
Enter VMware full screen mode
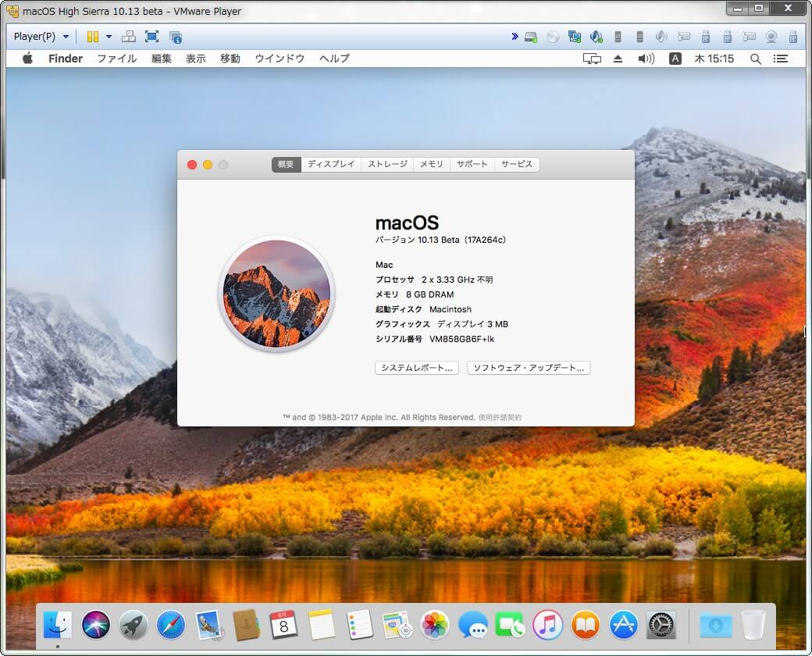(151, 37)
